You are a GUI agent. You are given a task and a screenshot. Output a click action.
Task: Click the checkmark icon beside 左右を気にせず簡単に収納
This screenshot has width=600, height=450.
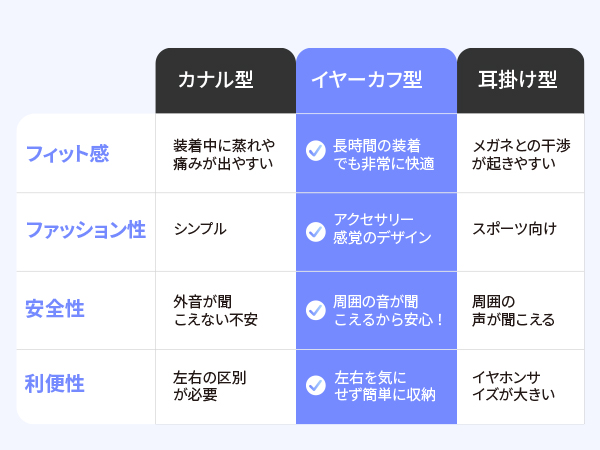(x=316, y=385)
